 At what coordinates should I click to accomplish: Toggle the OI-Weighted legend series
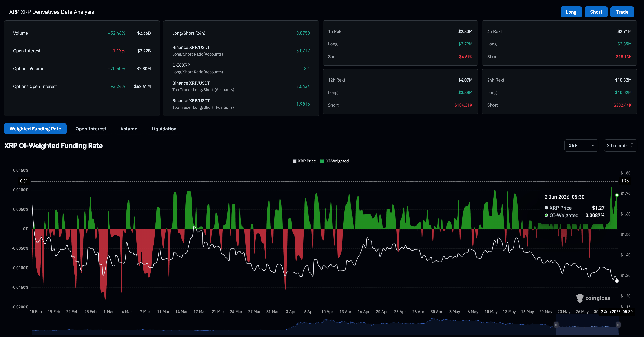(x=335, y=161)
